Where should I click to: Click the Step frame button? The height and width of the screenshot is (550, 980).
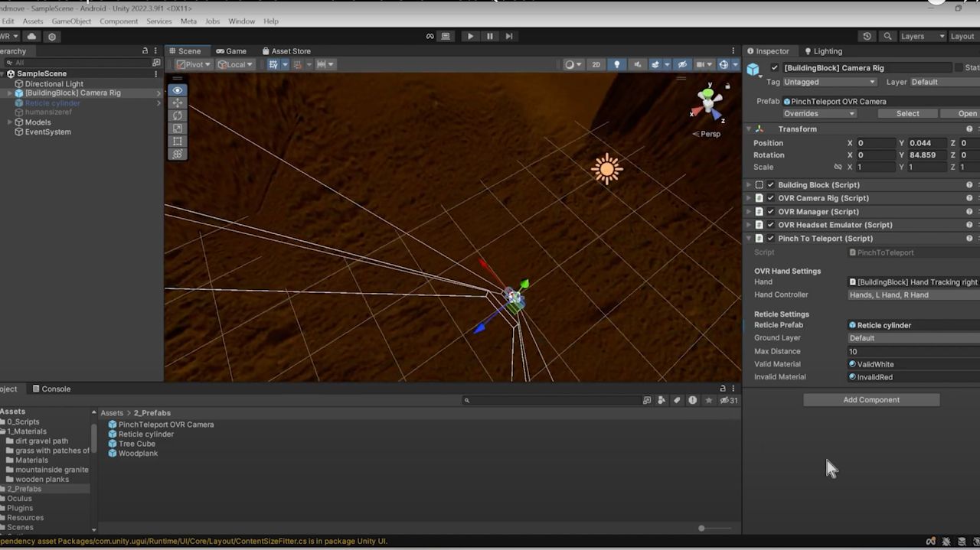509,36
